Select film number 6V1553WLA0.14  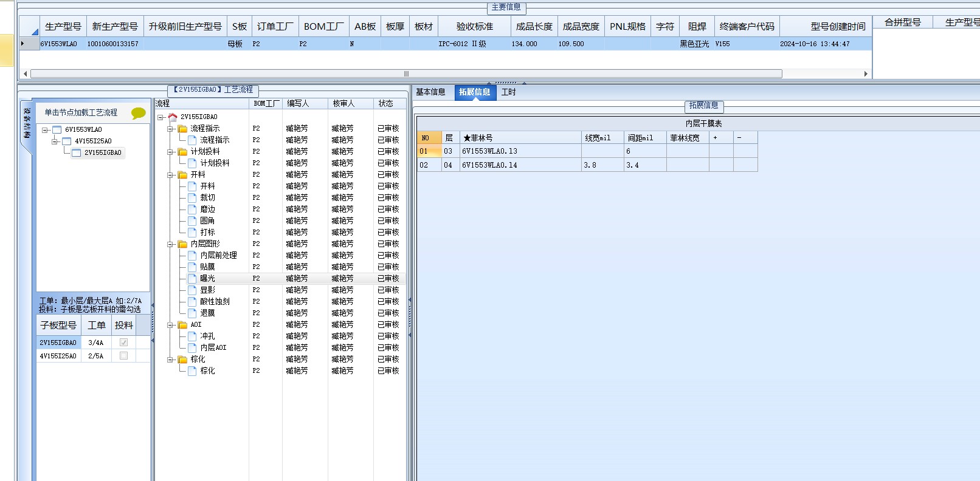point(520,165)
